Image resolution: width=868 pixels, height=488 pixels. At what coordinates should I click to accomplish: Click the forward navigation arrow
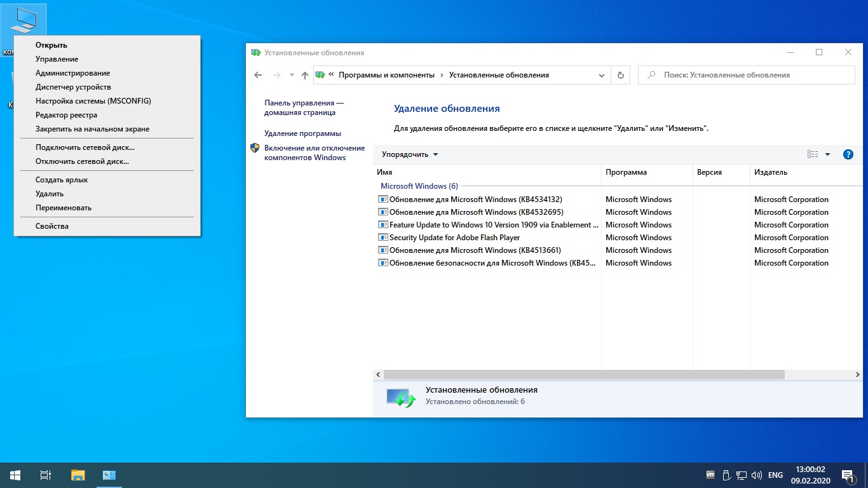tap(276, 75)
